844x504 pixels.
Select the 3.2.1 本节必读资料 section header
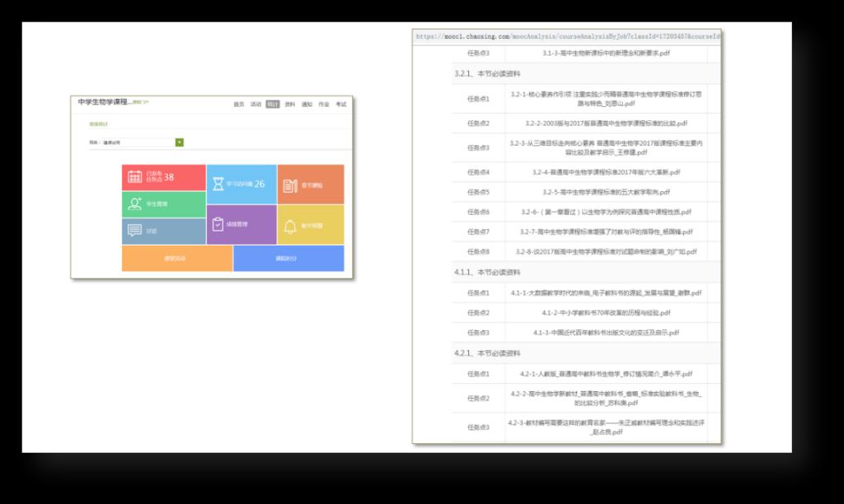(488, 73)
